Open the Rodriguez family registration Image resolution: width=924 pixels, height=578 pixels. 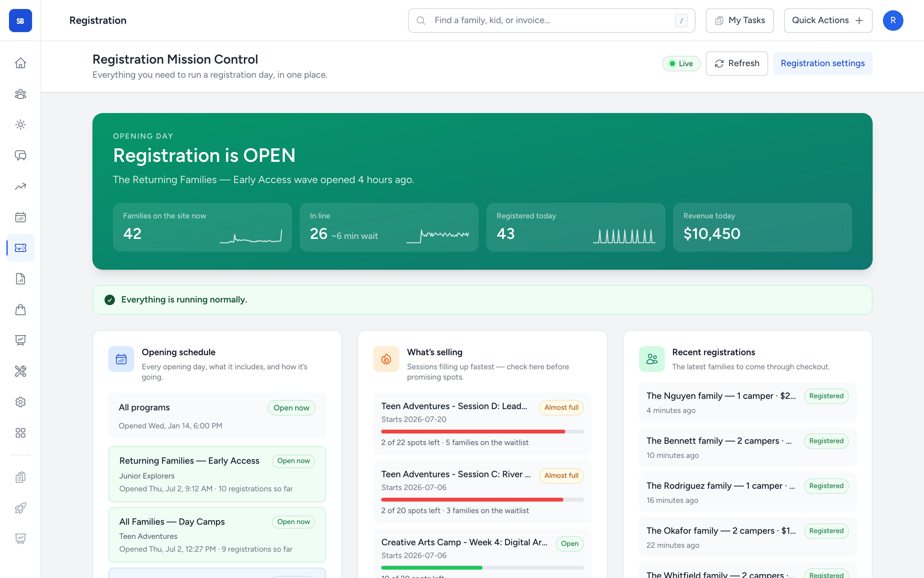747,492
